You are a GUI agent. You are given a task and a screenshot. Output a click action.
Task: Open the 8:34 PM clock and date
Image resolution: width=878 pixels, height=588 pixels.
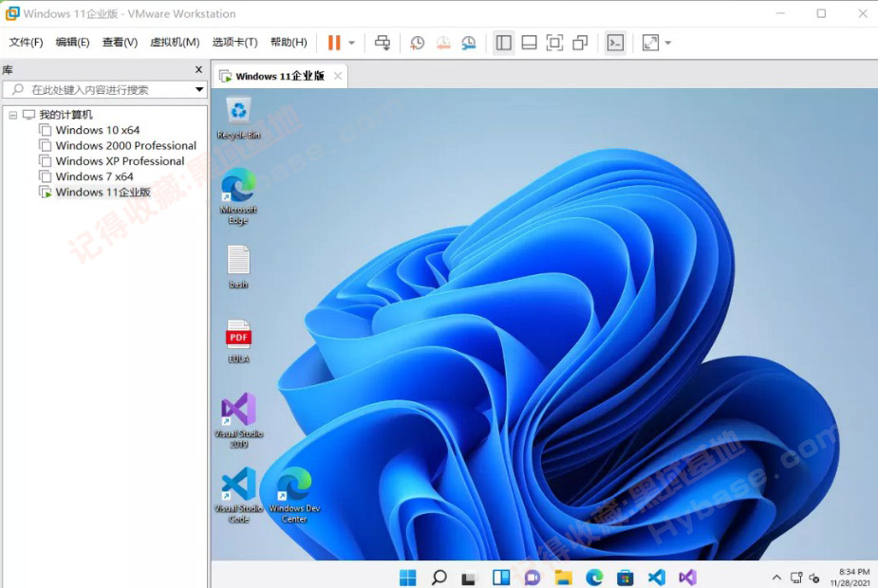pos(850,578)
